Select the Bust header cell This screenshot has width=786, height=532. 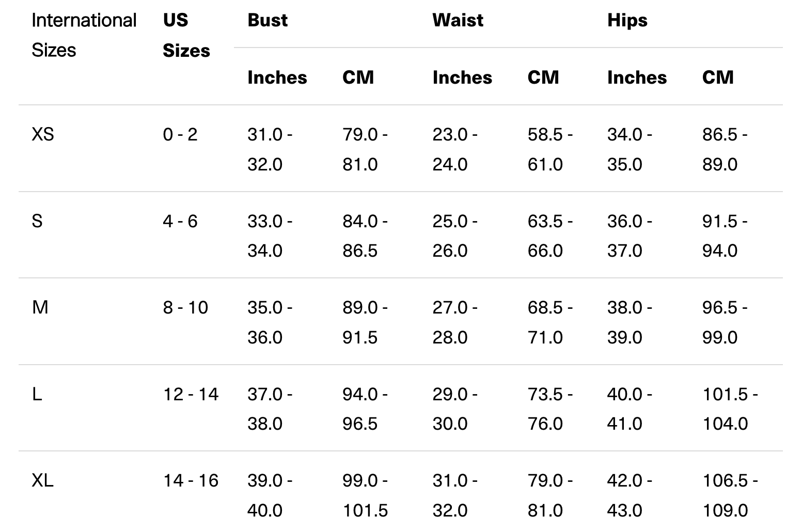[268, 20]
